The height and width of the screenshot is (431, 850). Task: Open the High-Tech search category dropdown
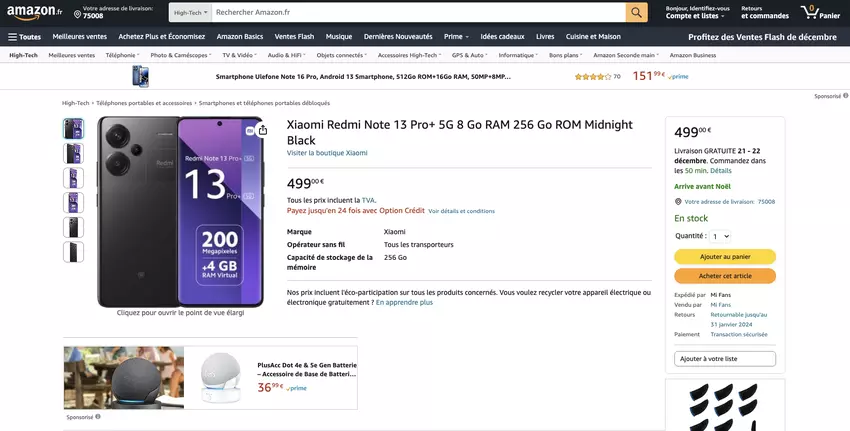(189, 12)
